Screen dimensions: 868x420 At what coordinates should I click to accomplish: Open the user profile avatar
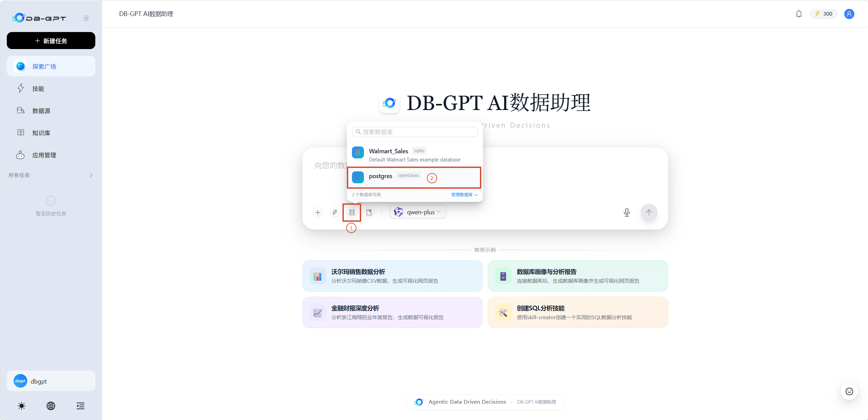849,14
